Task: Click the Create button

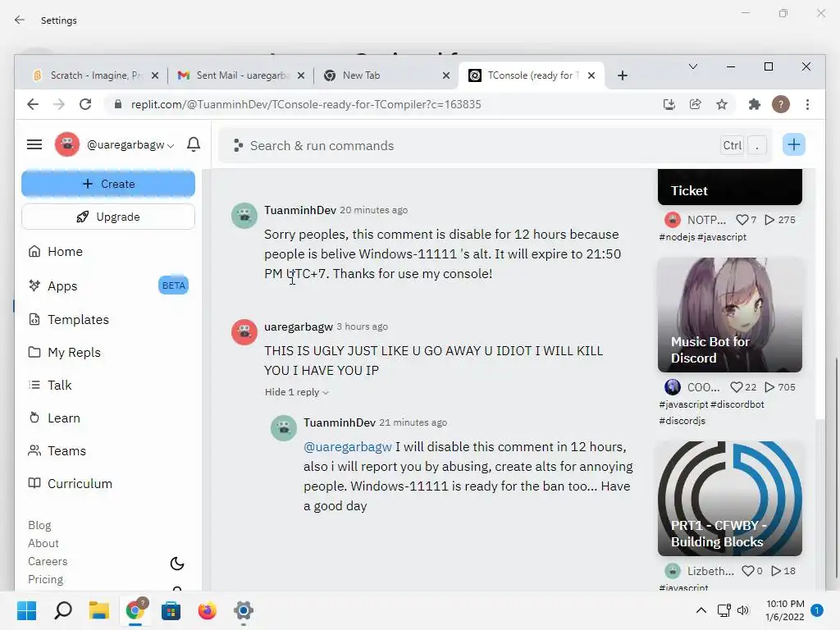Action: [x=108, y=184]
